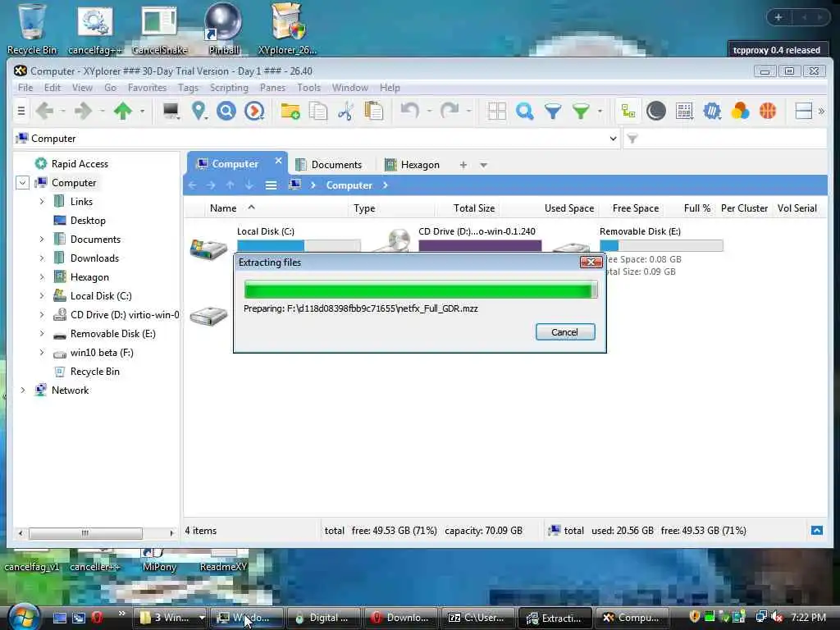The width and height of the screenshot is (840, 630).
Task: Create a New Folder via toolbar icon
Action: [290, 111]
